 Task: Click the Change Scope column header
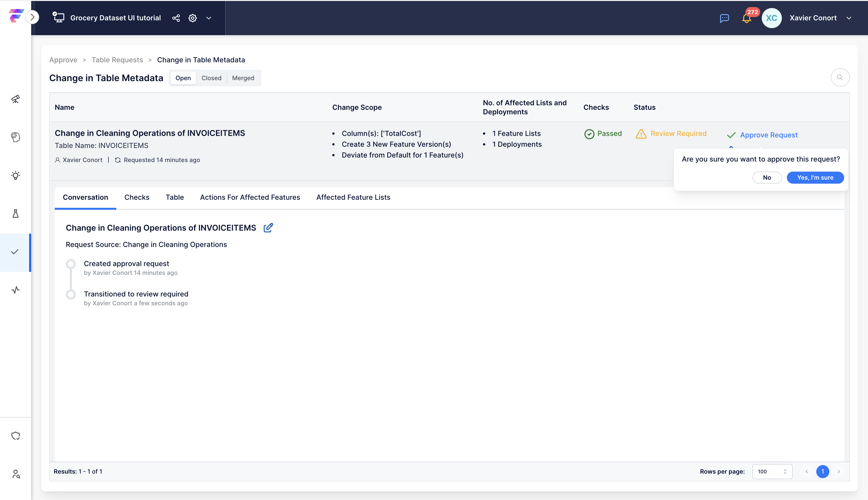tap(357, 107)
